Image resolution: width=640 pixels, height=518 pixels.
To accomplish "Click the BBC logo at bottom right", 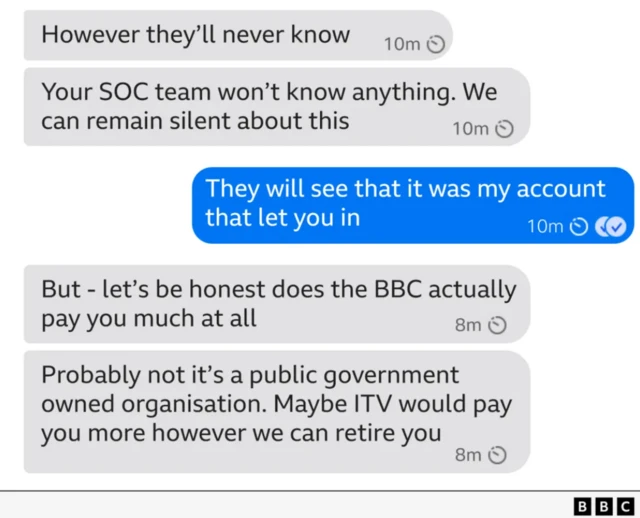I will 604,507.
